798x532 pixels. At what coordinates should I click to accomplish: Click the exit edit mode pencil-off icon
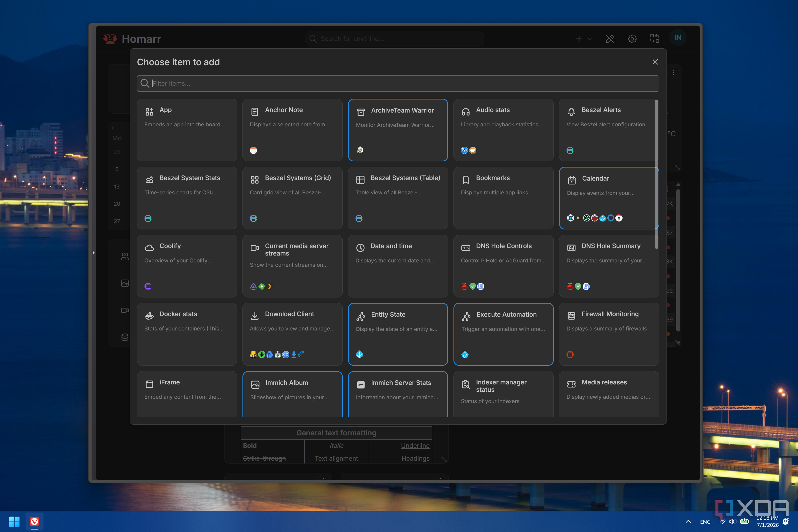[x=610, y=39]
